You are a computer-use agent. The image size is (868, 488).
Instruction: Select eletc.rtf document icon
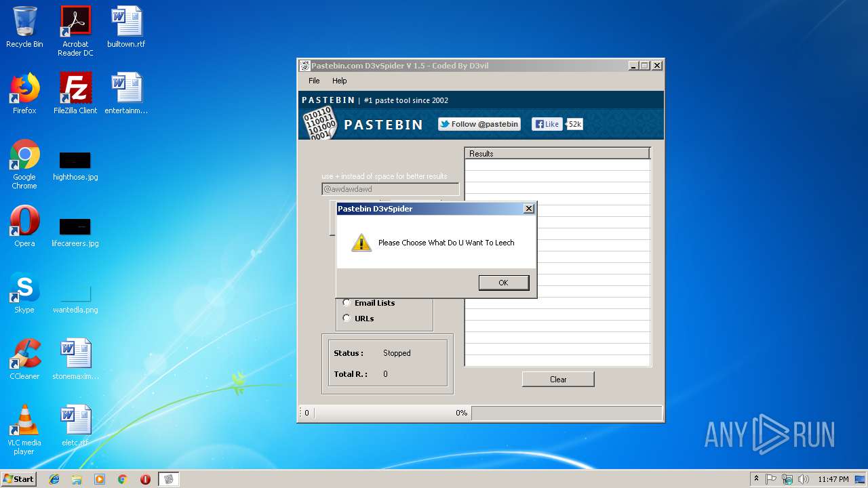click(x=75, y=426)
